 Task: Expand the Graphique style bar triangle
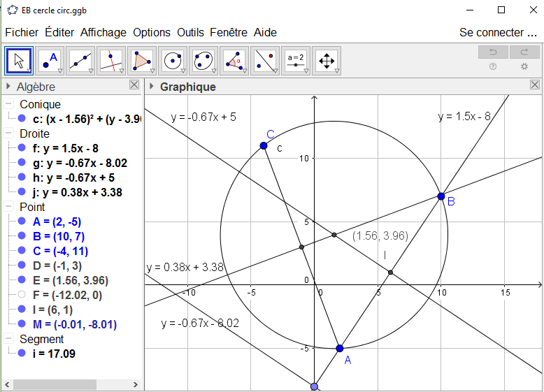click(151, 87)
